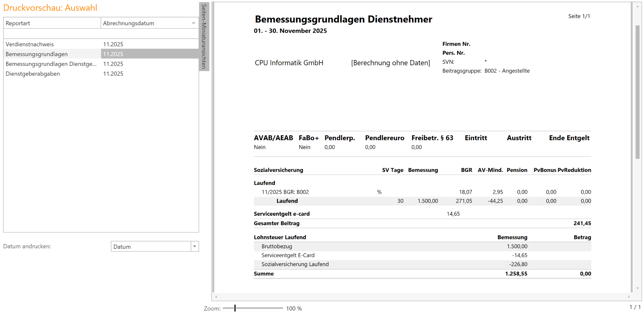644x313 pixels.
Task: Click the Sozialversicherung Laufend value -226,80
Action: click(x=518, y=264)
